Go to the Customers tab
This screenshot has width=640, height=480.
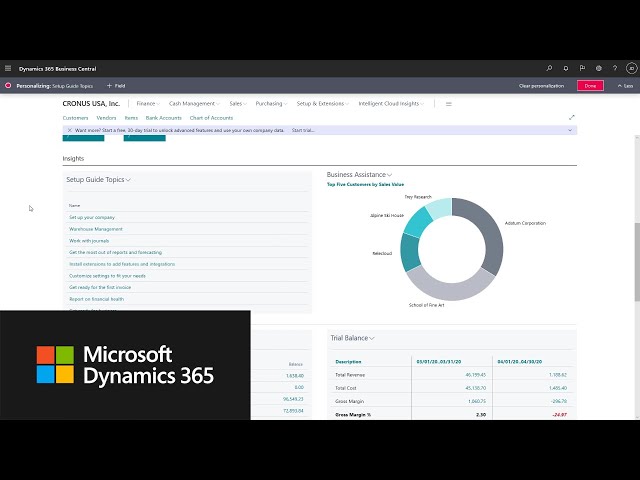[75, 117]
